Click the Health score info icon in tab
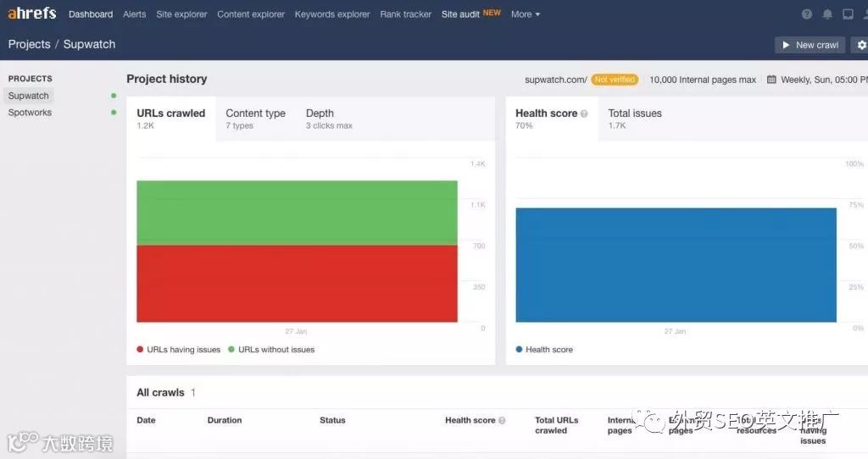The image size is (868, 459). coord(584,113)
